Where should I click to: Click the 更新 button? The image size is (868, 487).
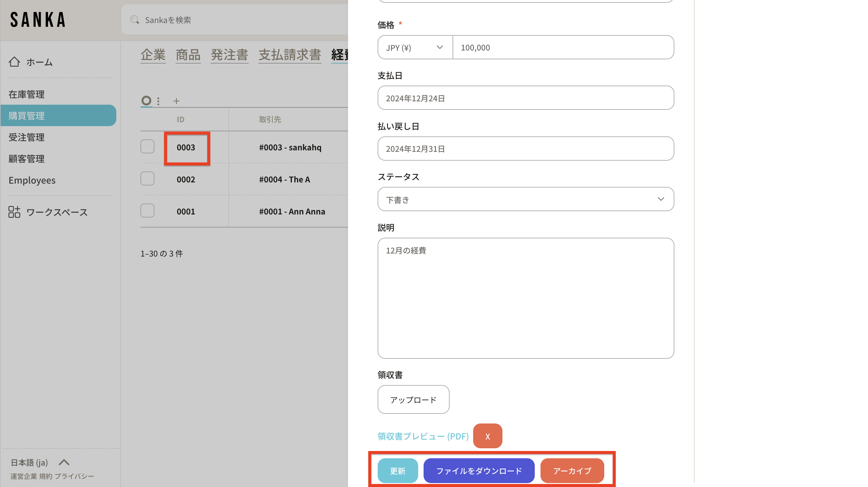coord(397,470)
